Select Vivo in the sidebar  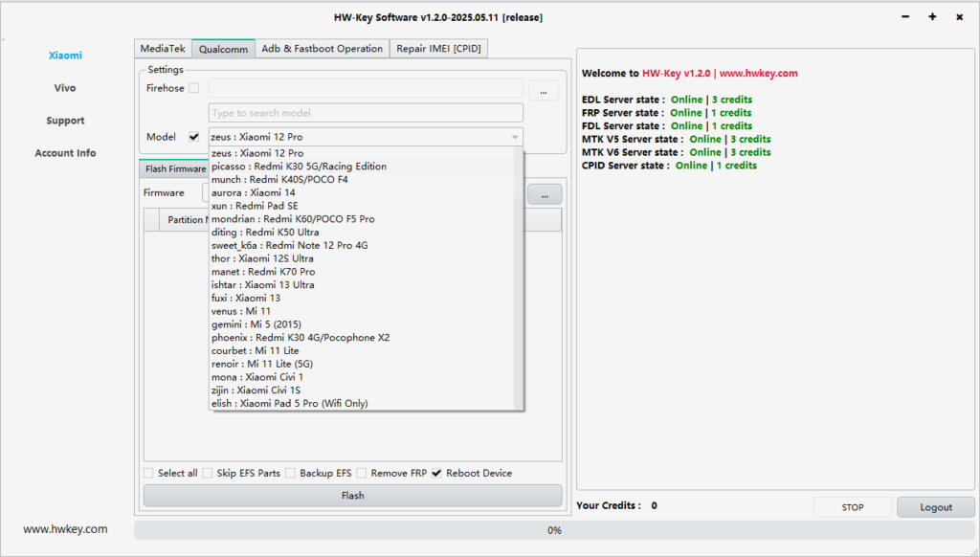[64, 87]
